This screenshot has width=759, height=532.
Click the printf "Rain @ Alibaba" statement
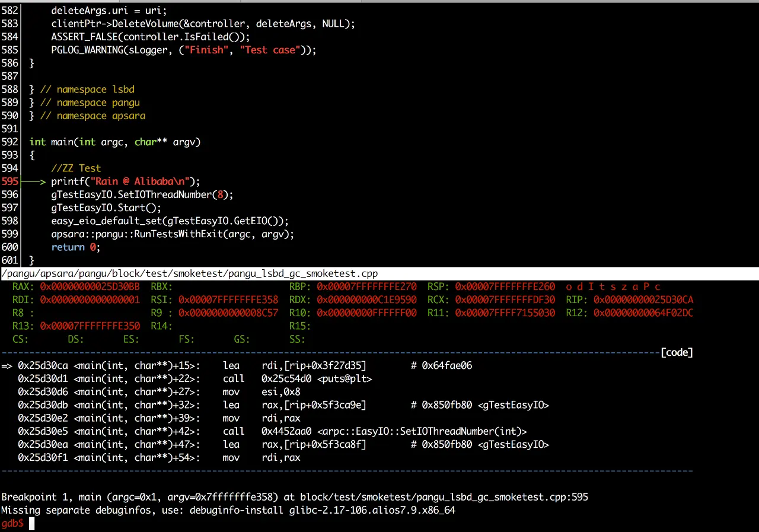pyautogui.click(x=126, y=181)
